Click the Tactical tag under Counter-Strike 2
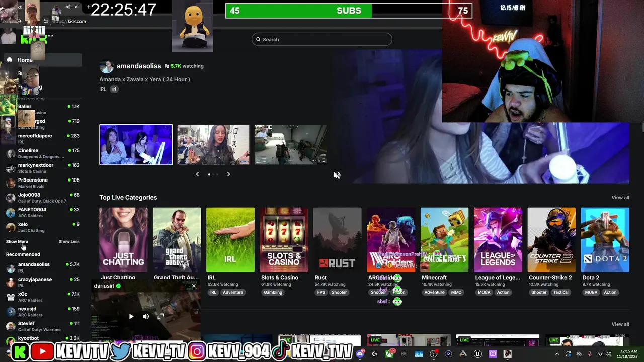The width and height of the screenshot is (644, 362). click(x=561, y=292)
